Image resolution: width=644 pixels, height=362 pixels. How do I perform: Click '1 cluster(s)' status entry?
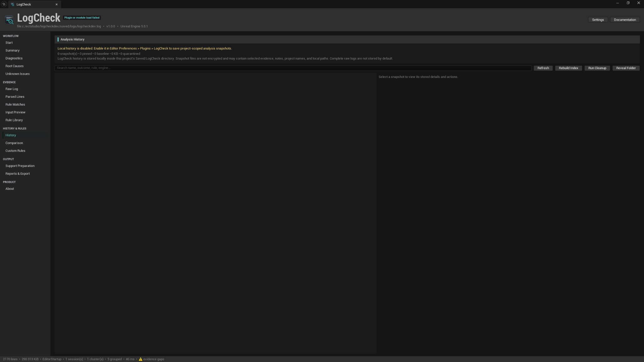point(95,359)
